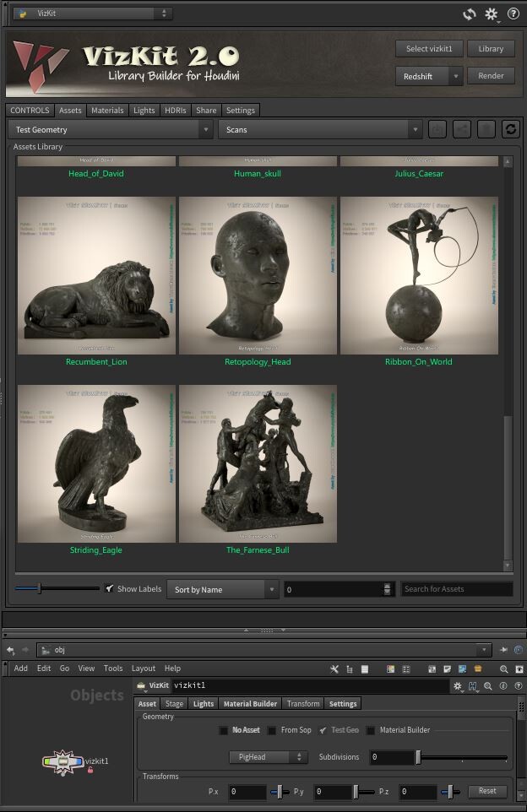This screenshot has width=527, height=812.
Task: Open the VizKit pane type dropdown
Action: (93, 14)
